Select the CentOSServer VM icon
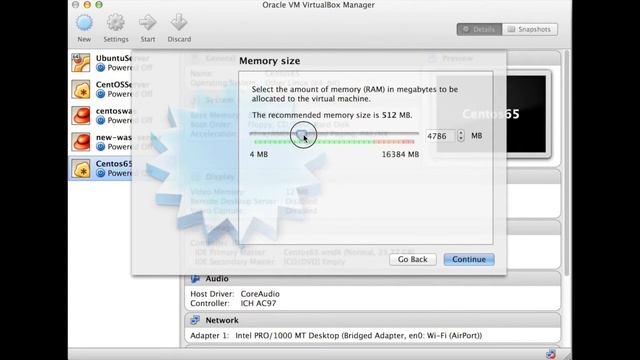 [x=81, y=89]
